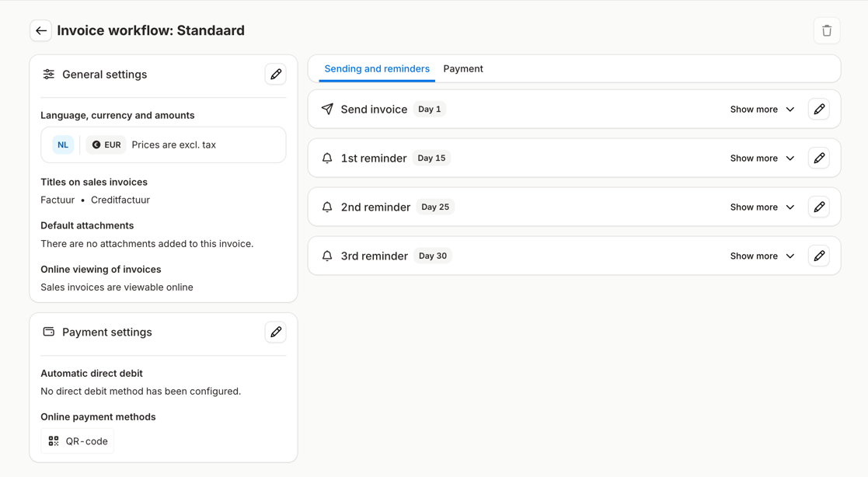Click the pencil icon for Send invoice
Image resolution: width=868 pixels, height=477 pixels.
pyautogui.click(x=818, y=110)
